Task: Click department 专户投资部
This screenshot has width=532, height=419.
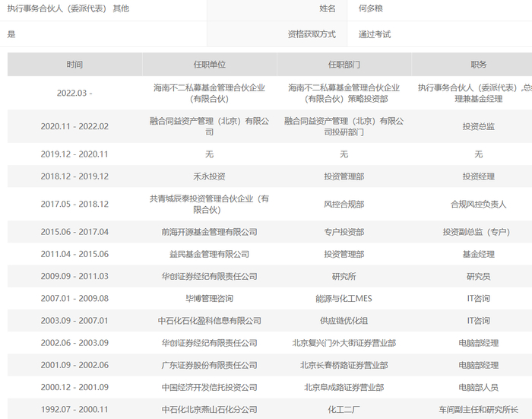Action: click(344, 232)
